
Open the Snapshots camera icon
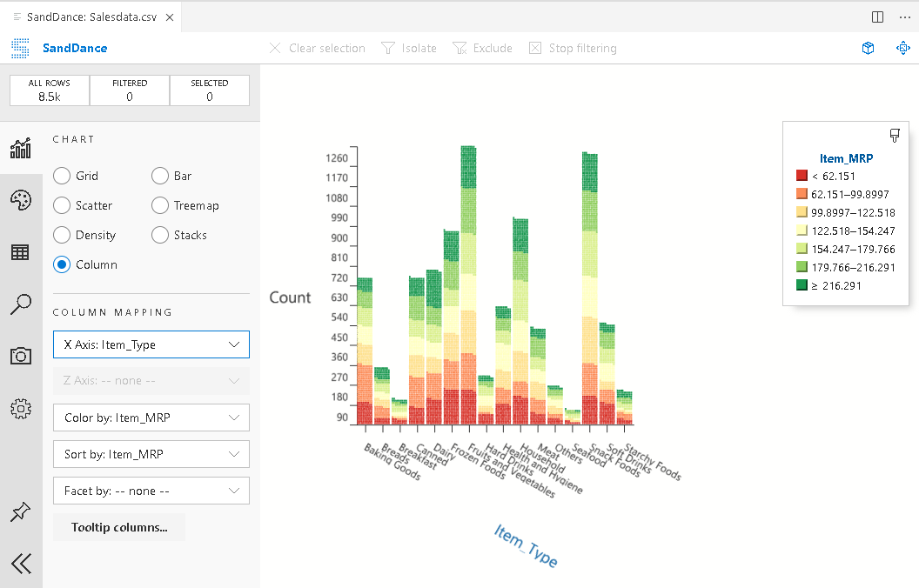(x=21, y=356)
